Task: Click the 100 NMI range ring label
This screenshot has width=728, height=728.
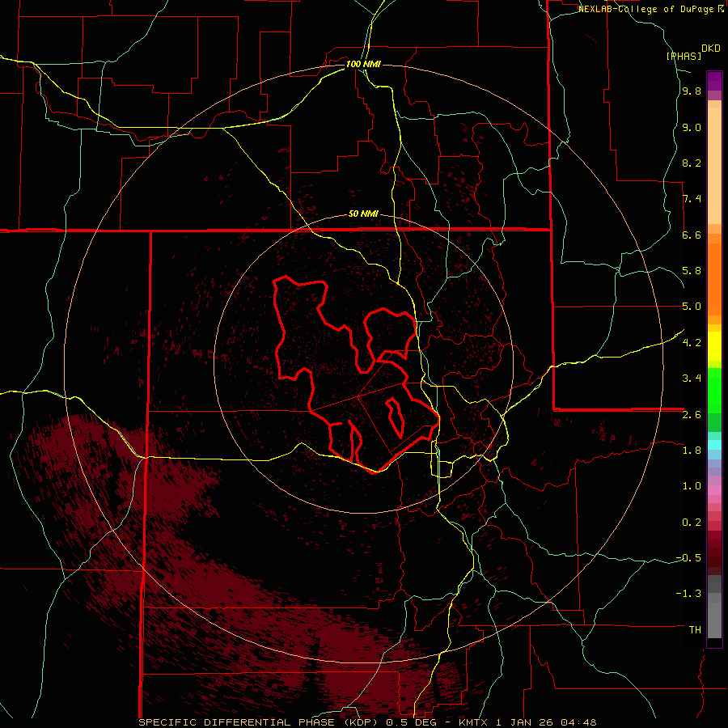Action: pos(363,64)
